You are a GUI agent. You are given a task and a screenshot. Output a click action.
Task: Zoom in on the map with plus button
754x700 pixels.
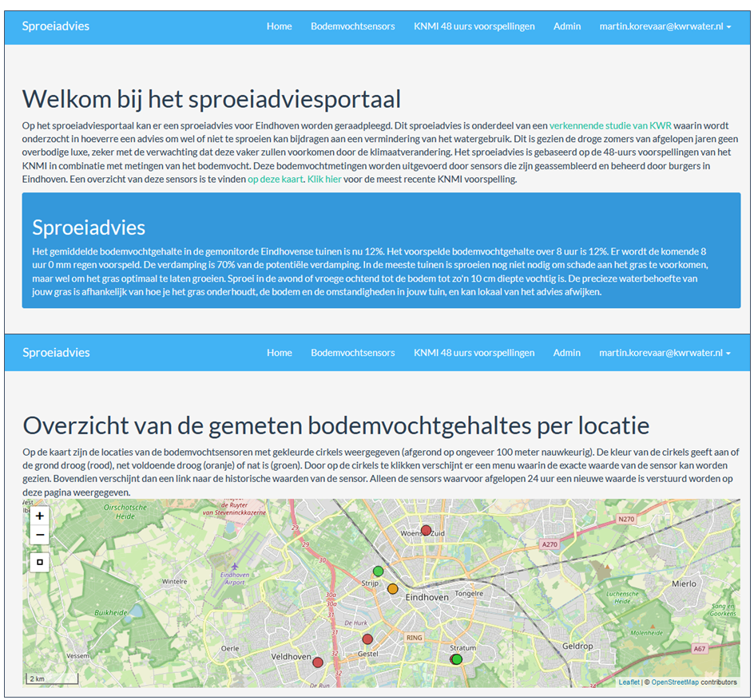(39, 516)
